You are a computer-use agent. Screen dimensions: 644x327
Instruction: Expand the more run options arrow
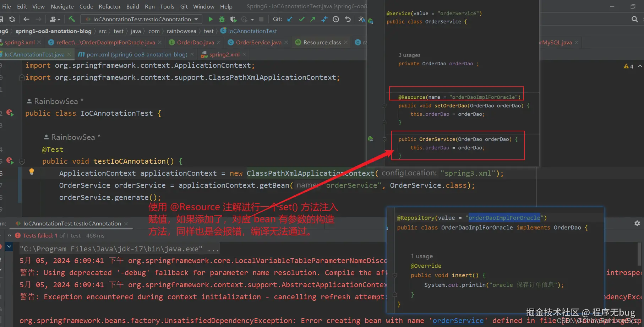pos(252,20)
